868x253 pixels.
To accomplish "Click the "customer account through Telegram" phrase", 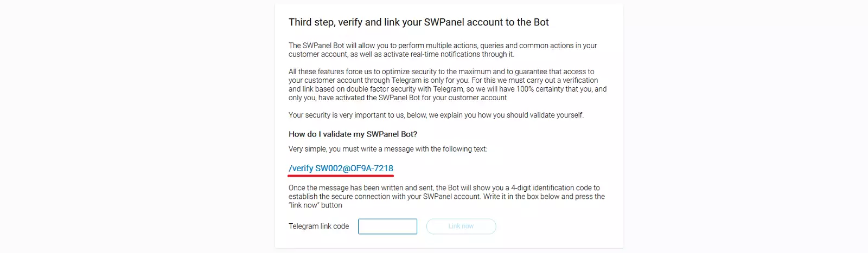I will pos(362,81).
